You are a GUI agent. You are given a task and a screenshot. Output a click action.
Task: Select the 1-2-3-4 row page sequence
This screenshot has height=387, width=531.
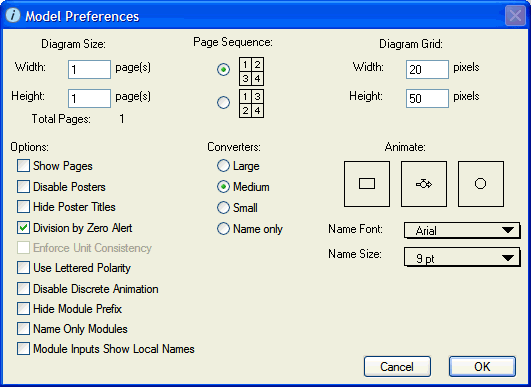click(224, 70)
